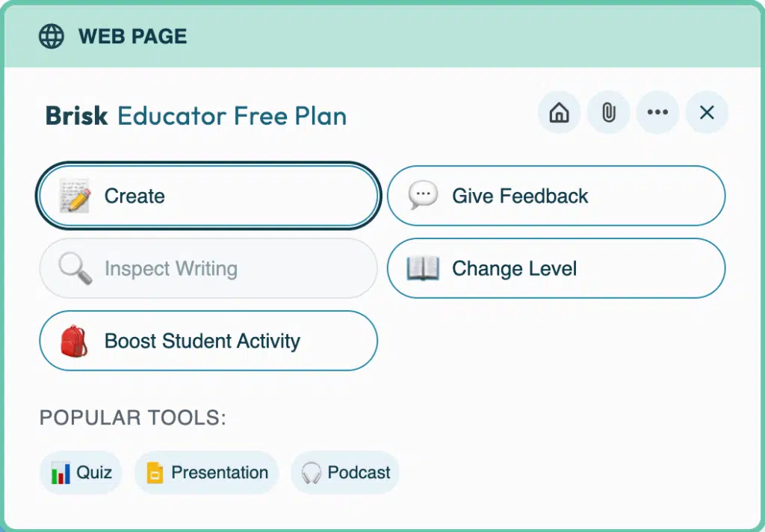Open Boost Student Activity

click(208, 341)
